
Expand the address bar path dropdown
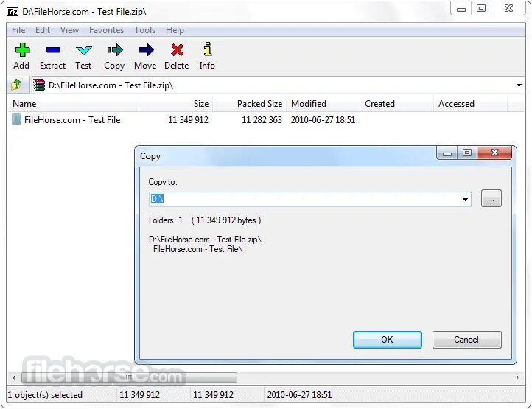coord(519,85)
